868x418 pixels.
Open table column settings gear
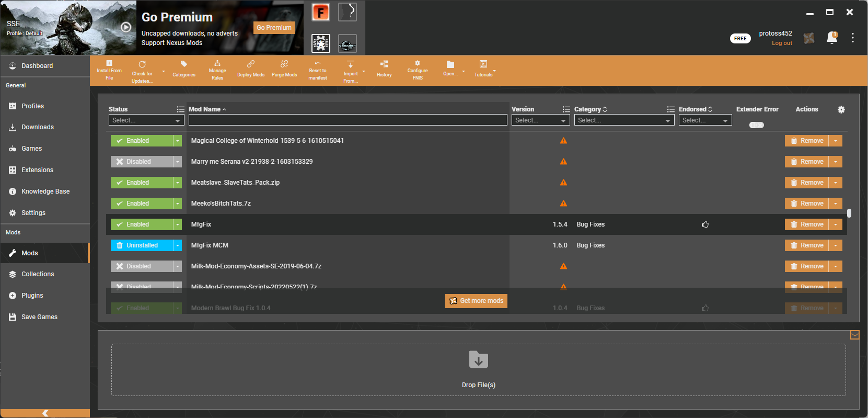point(841,109)
